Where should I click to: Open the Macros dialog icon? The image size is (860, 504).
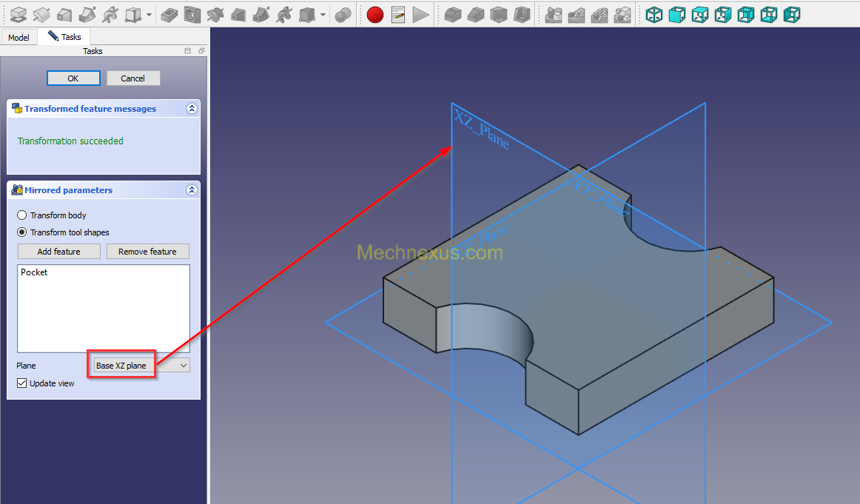click(x=398, y=14)
